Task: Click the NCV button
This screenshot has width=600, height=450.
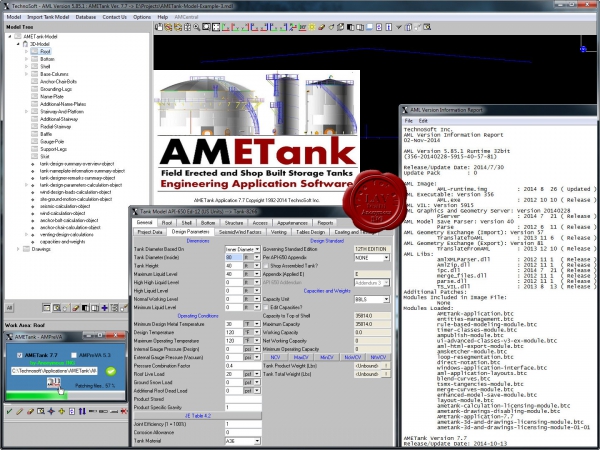Action: pyautogui.click(x=275, y=357)
